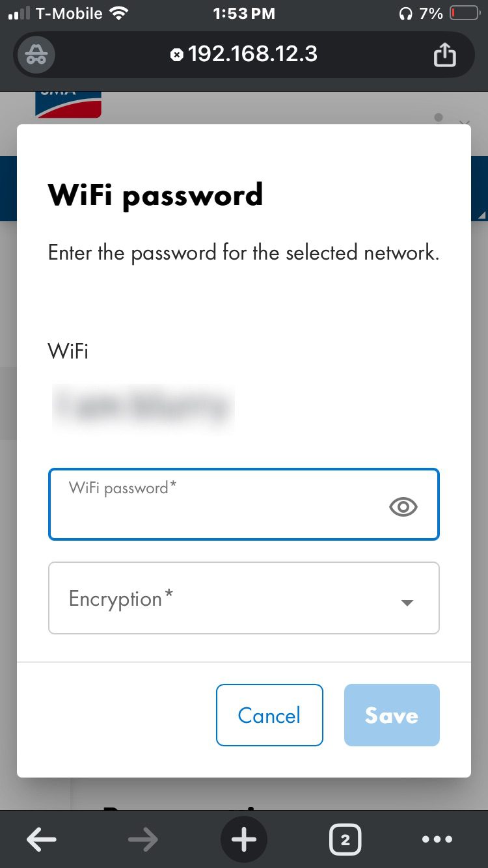488x868 pixels.
Task: Open the browser three-dot menu
Action: tap(437, 840)
